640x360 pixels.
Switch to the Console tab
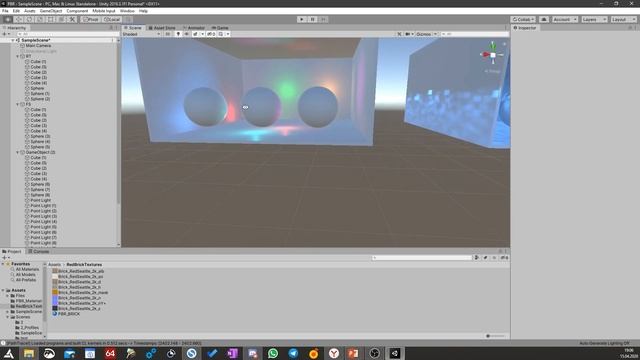pyautogui.click(x=38, y=251)
